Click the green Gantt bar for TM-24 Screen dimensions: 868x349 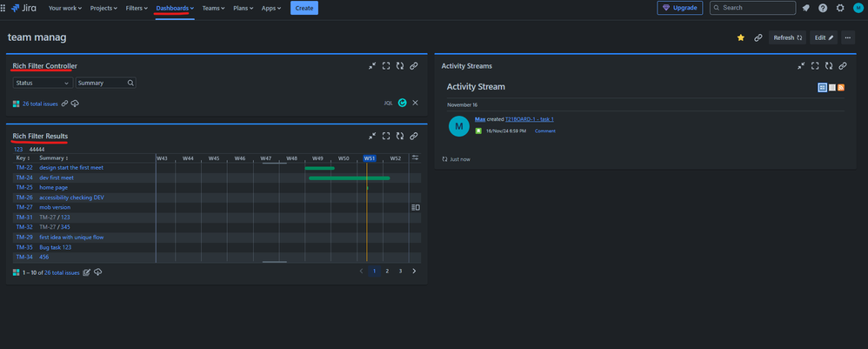348,178
